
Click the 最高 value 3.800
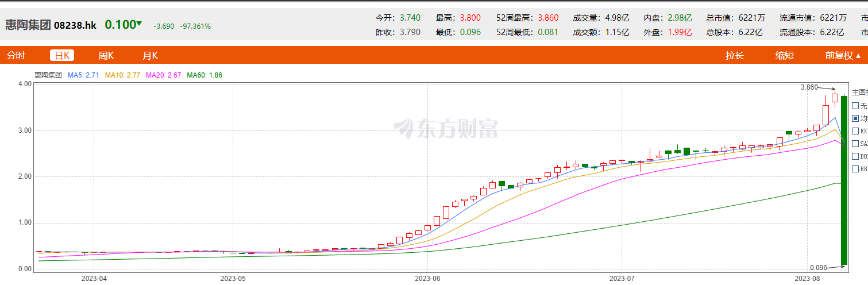470,18
